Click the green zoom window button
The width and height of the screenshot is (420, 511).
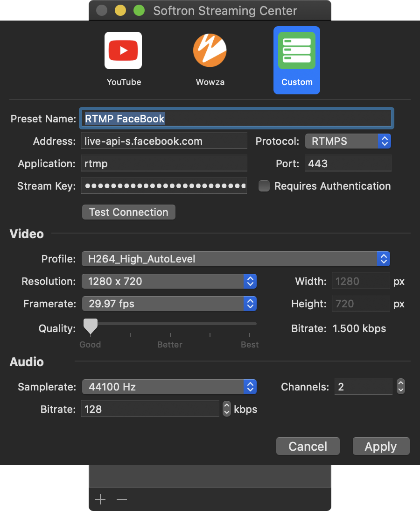(139, 10)
